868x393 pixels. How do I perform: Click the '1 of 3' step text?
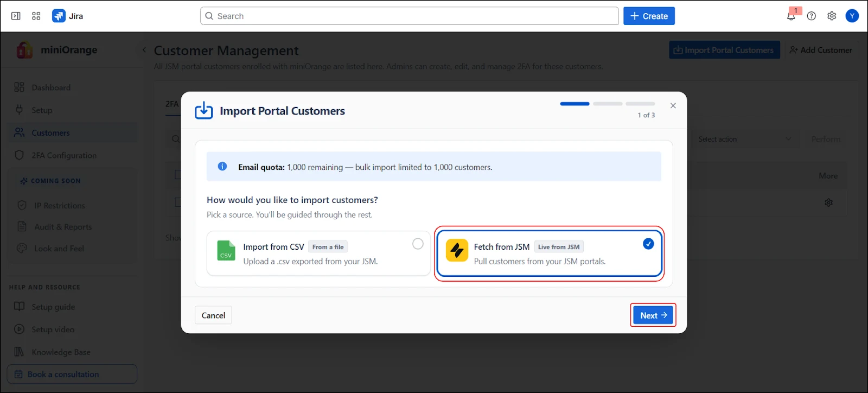[x=646, y=115]
